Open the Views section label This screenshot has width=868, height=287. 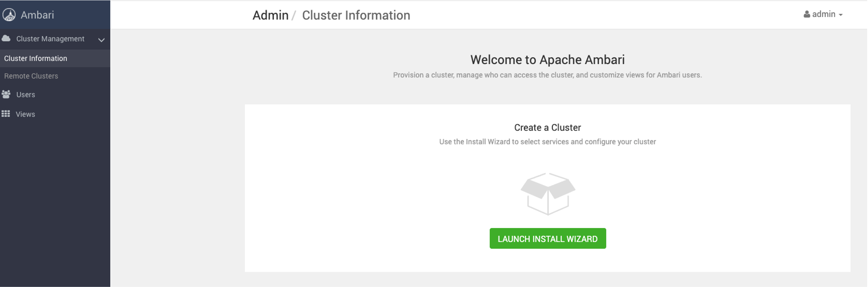click(x=25, y=114)
